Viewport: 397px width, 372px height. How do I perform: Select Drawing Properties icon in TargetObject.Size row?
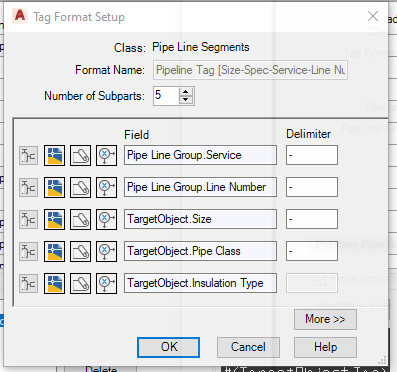55,219
